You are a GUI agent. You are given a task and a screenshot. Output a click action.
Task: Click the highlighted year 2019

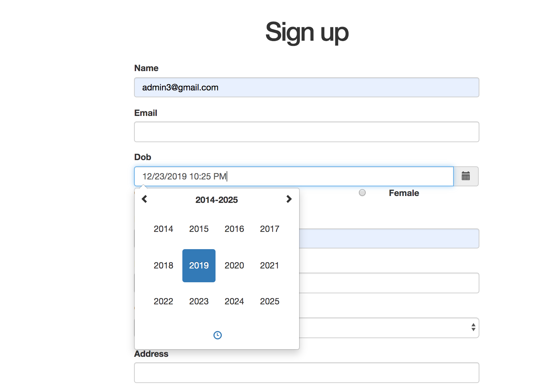(x=199, y=265)
